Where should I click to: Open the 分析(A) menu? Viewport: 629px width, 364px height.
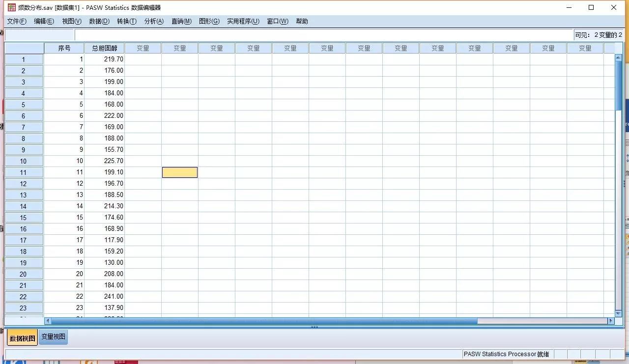(x=154, y=21)
